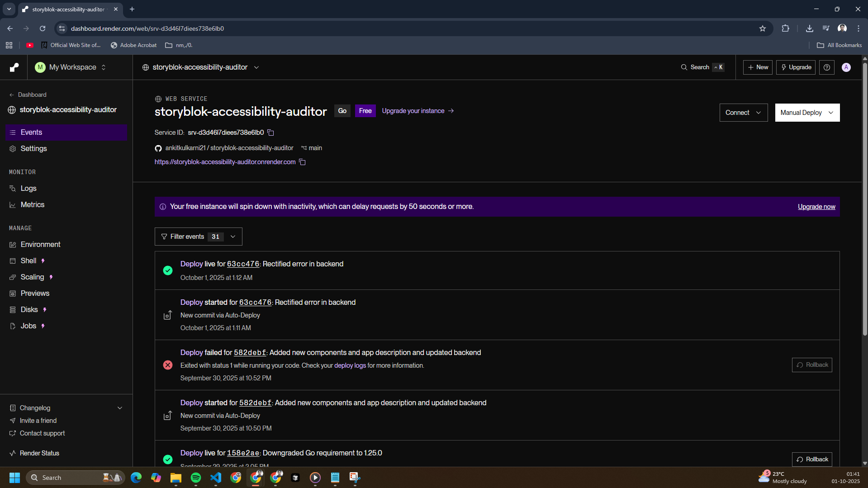Image resolution: width=868 pixels, height=488 pixels.
Task: Expand the Changelog section
Action: pos(66,408)
